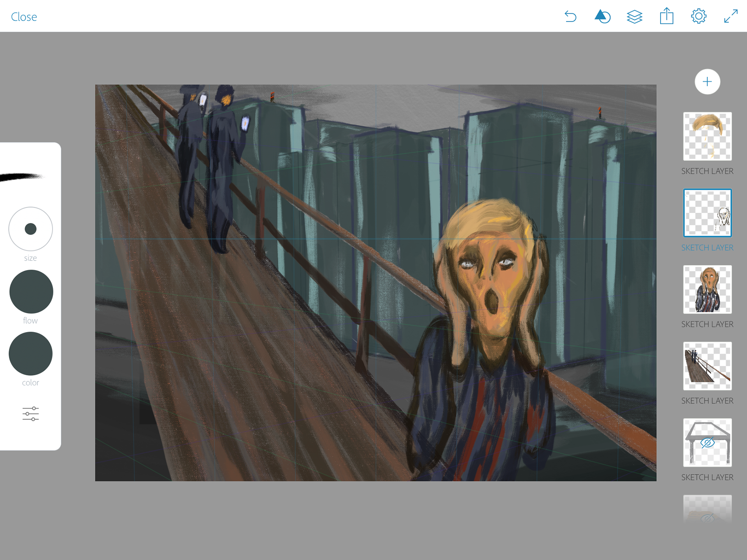Adjust the brush flow control
747x560 pixels.
(31, 292)
